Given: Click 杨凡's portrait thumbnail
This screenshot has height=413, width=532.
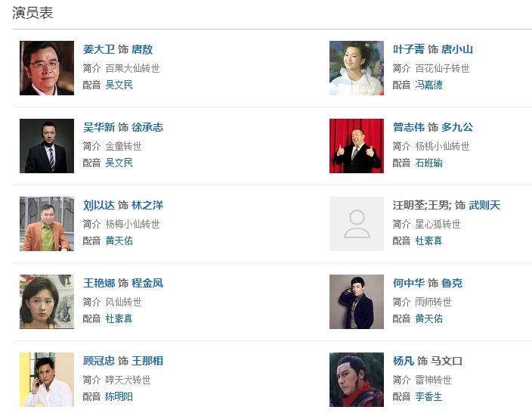Looking at the screenshot, I should coord(357,380).
